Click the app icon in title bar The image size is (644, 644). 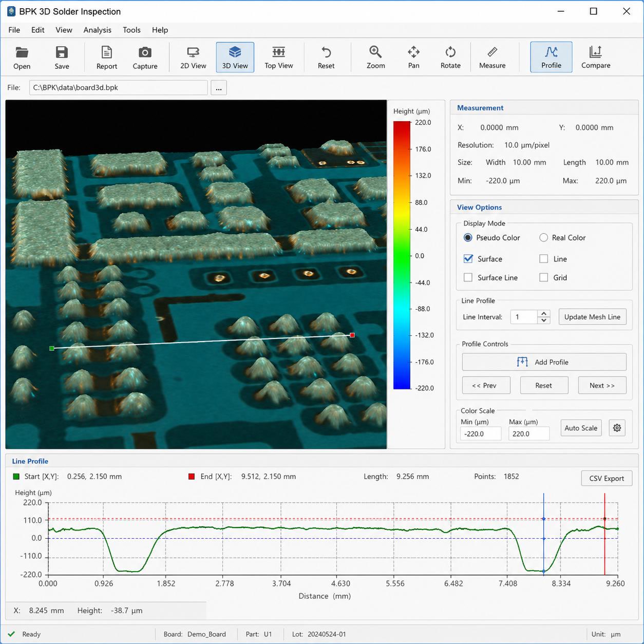pos(11,11)
